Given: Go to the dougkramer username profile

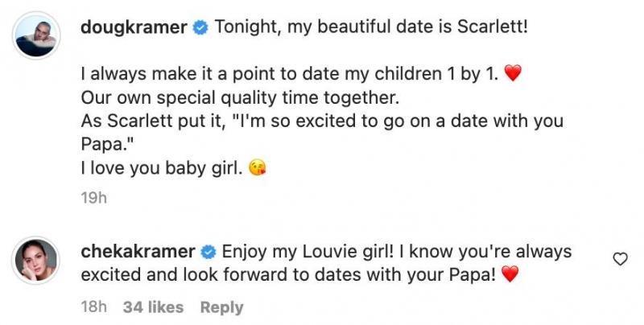Looking at the screenshot, I should [x=134, y=28].
